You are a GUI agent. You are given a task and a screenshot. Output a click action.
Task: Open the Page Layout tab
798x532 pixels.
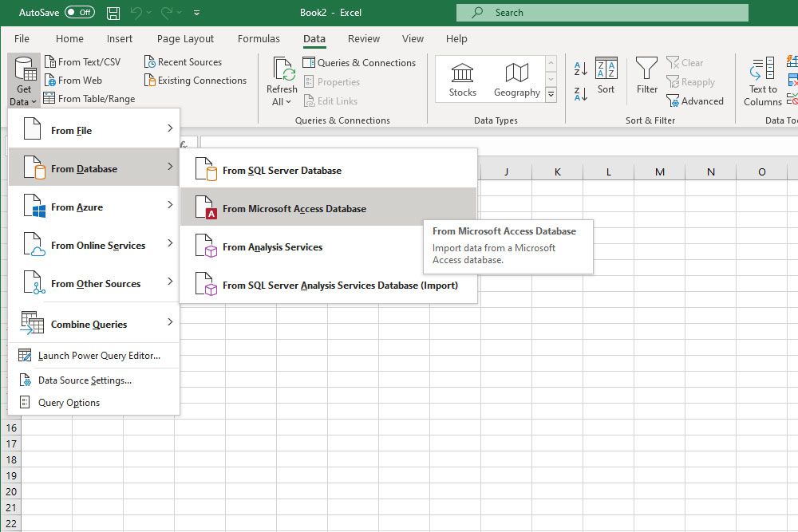(185, 38)
